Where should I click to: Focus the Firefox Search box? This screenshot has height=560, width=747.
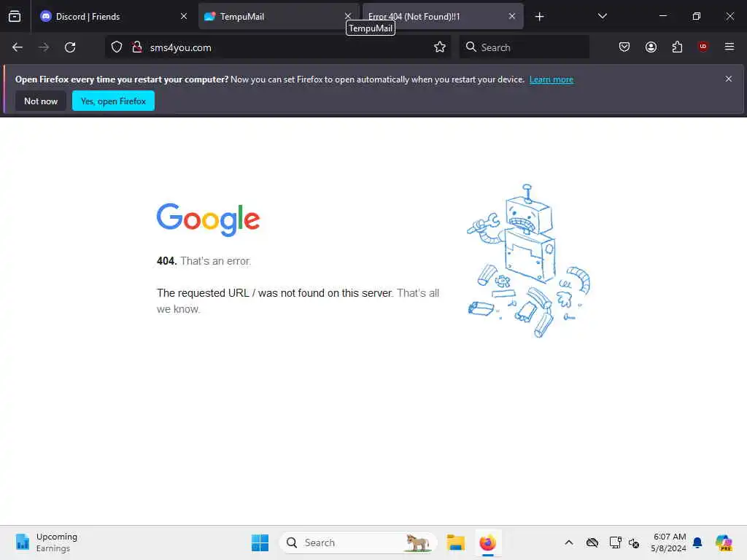(524, 47)
